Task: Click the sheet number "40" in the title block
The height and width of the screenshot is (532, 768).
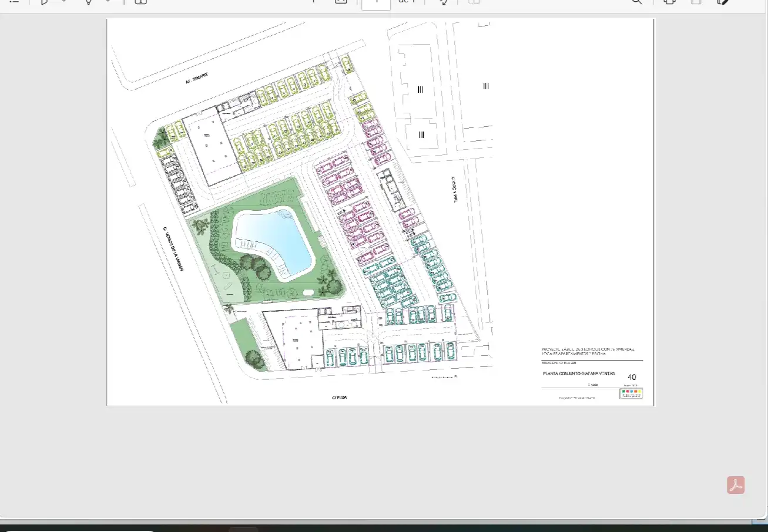Action: (632, 377)
